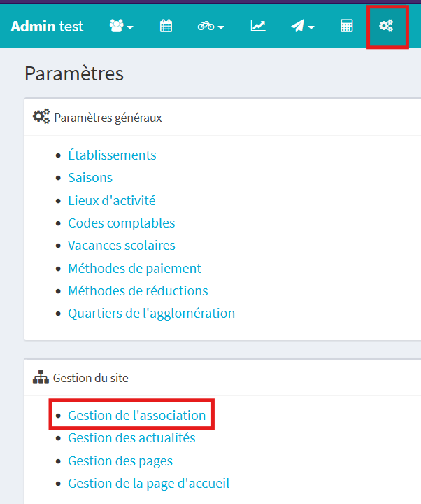The width and height of the screenshot is (421, 504).
Task: Open the Saisons settings link
Action: [90, 177]
